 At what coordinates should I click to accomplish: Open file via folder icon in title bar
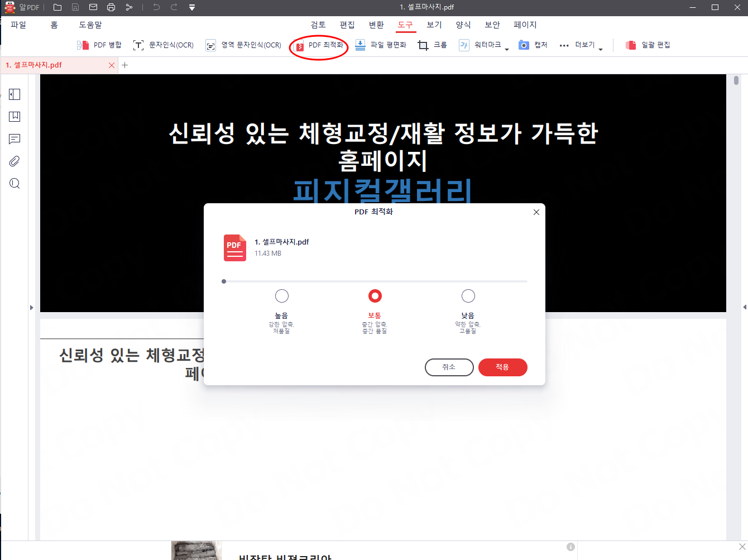click(57, 7)
